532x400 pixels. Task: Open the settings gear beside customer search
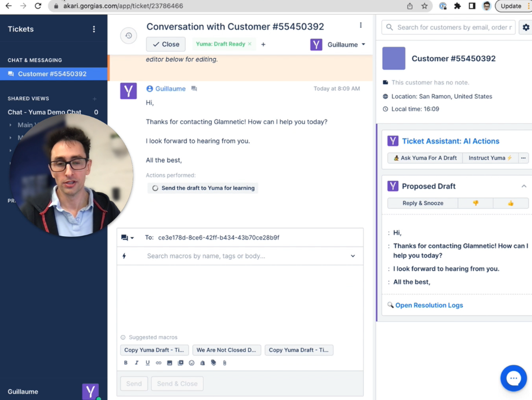pyautogui.click(x=526, y=27)
